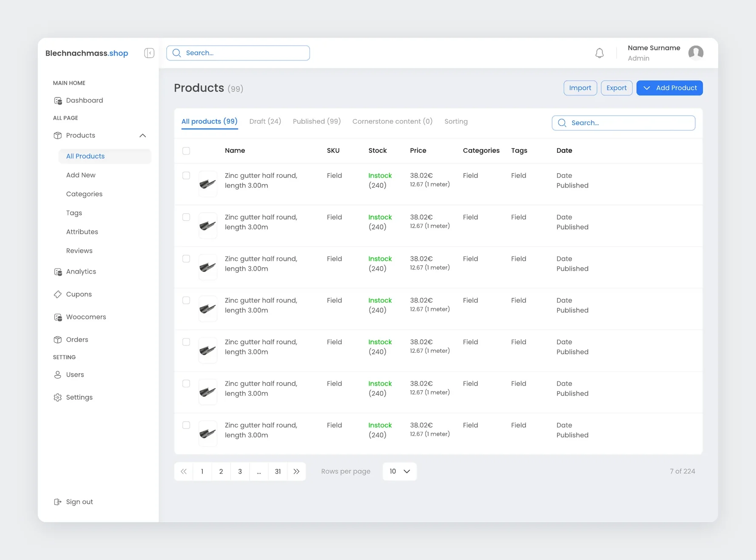Open the rows per page dropdown
Image resolution: width=756 pixels, height=560 pixels.
(x=400, y=471)
